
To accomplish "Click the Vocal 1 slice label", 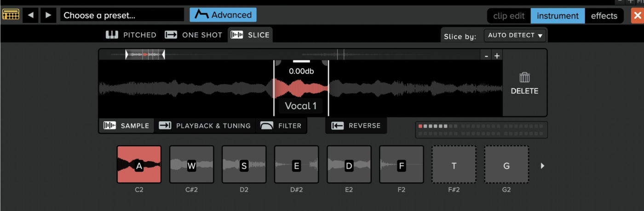I will (301, 106).
